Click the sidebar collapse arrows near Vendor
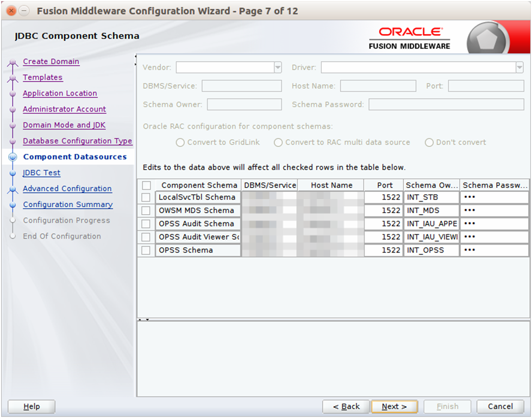 (135, 60)
